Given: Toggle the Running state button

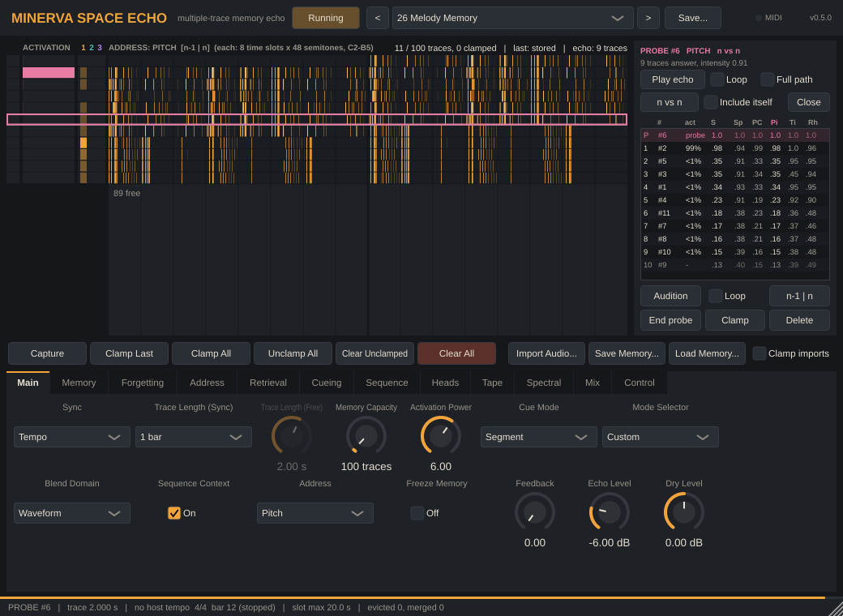Looking at the screenshot, I should 326,18.
